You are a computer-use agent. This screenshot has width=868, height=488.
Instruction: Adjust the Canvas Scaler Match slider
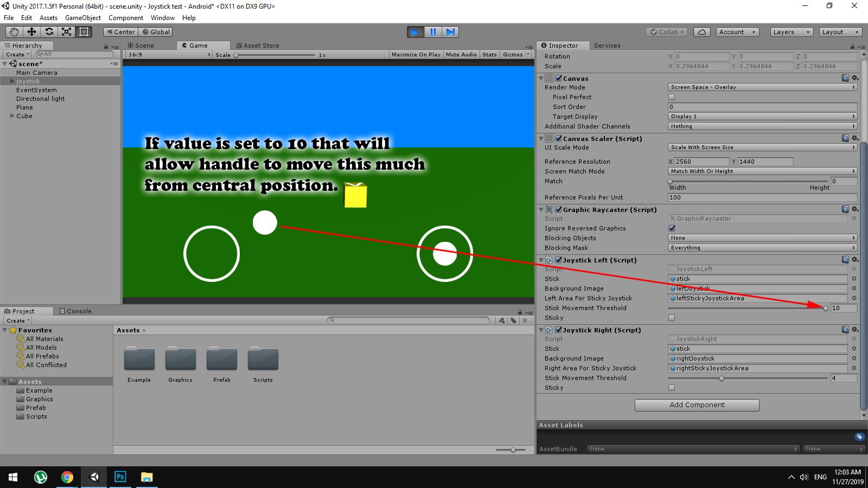click(748, 181)
